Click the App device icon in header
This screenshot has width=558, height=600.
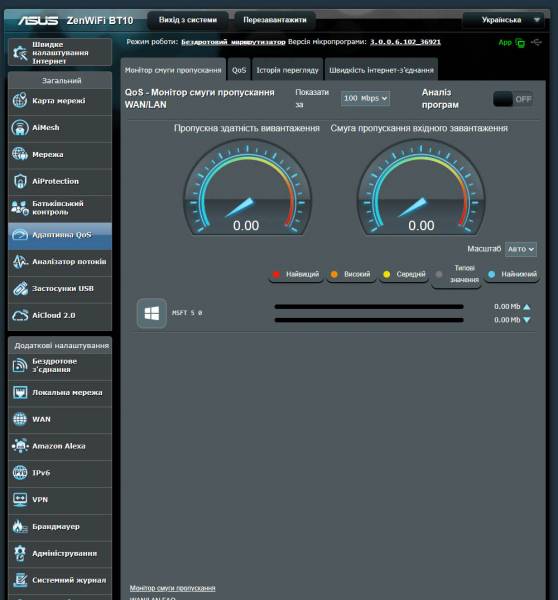(x=520, y=42)
